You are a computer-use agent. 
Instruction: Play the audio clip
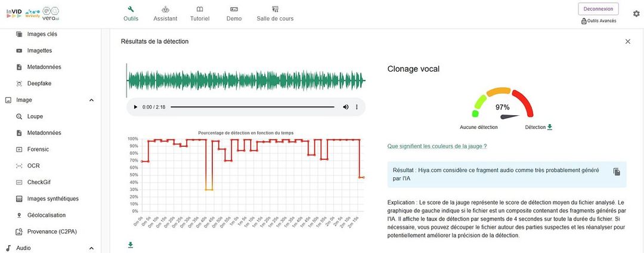point(135,107)
